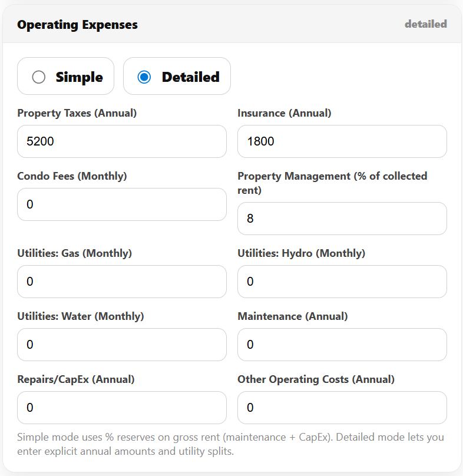463x476 pixels.
Task: Click the Detailed option label text
Action: pos(190,77)
